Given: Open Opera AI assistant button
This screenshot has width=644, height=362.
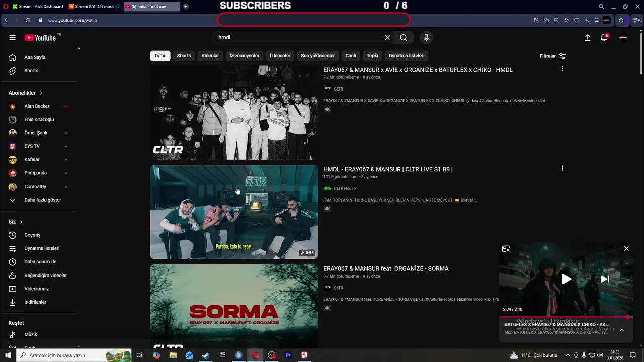Looking at the screenshot, I should [x=637, y=20].
